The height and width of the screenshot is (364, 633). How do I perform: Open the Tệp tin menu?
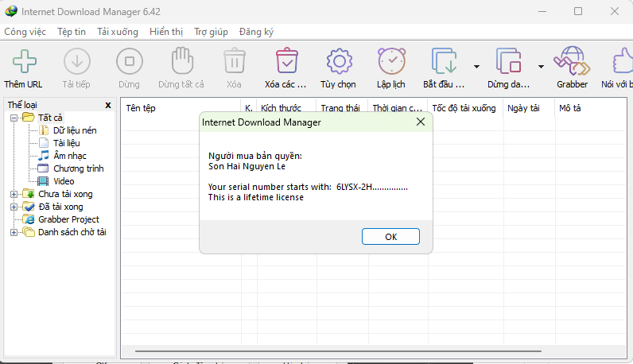(72, 32)
